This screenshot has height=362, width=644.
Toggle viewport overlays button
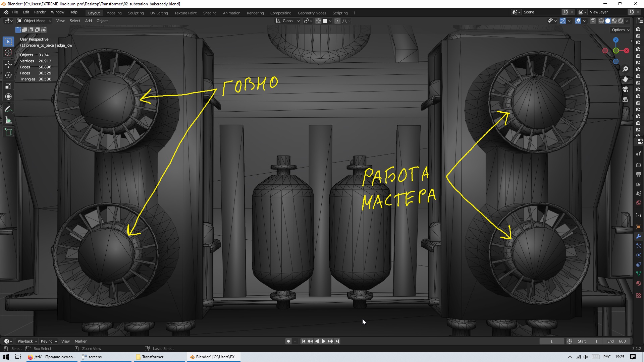(578, 21)
